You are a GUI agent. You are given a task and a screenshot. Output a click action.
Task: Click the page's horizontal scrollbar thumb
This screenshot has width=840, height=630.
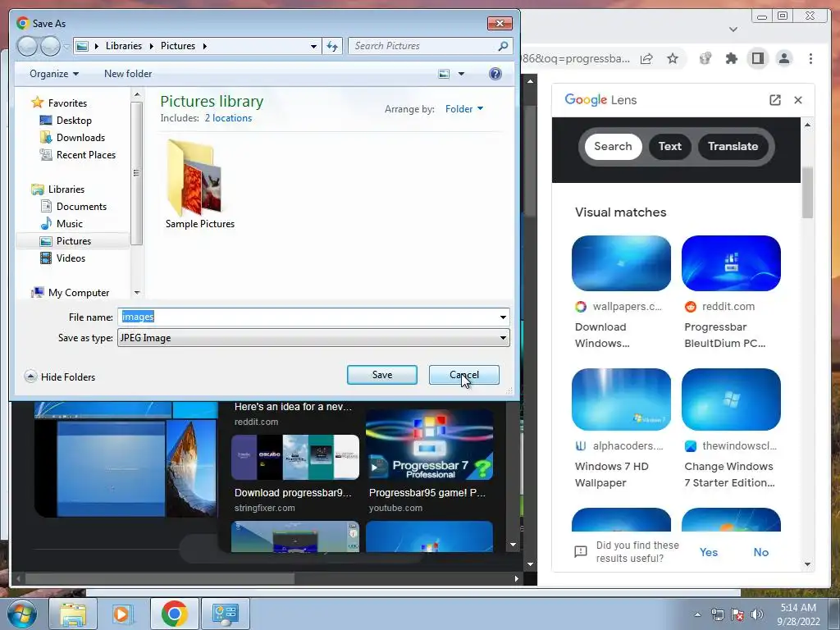point(160,578)
